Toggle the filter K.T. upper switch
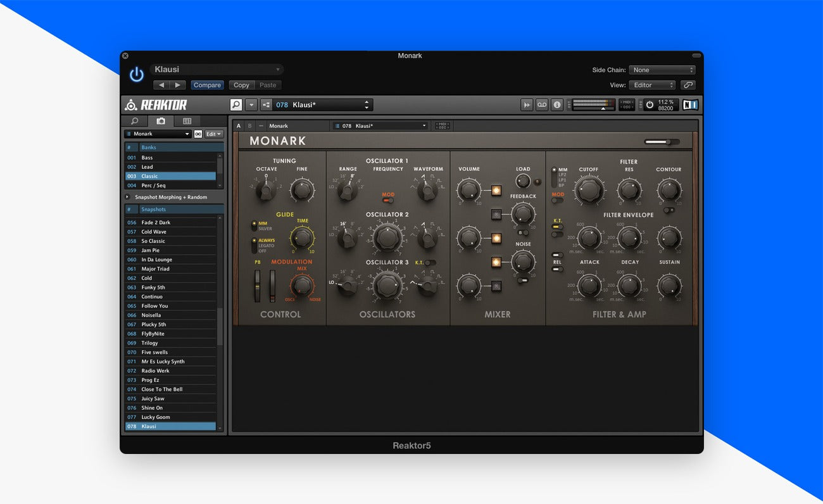Viewport: 823px width, 504px height. [558, 227]
